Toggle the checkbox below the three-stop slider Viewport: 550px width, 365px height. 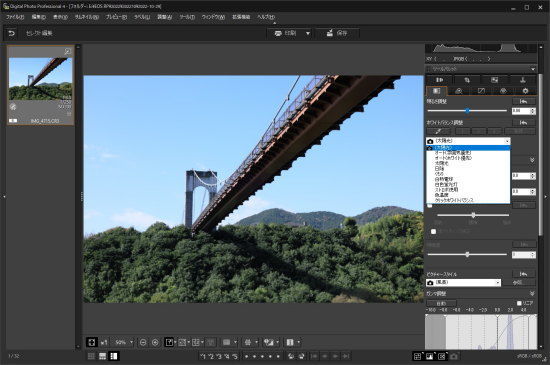(x=434, y=231)
